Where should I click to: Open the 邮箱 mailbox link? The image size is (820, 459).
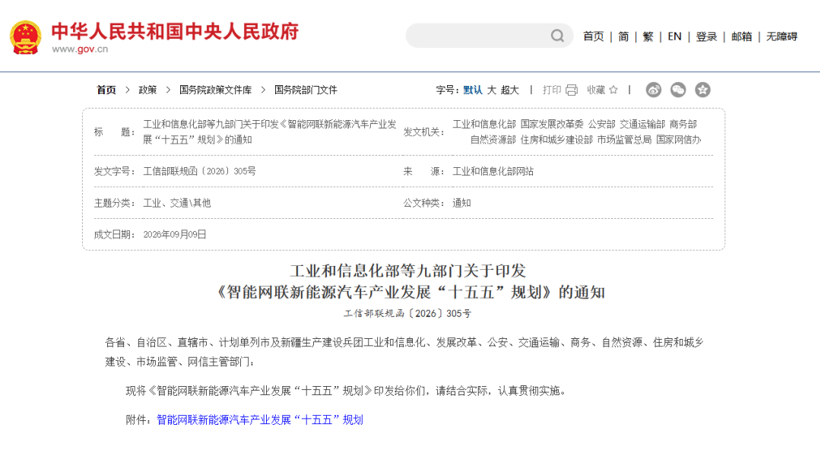click(x=742, y=36)
